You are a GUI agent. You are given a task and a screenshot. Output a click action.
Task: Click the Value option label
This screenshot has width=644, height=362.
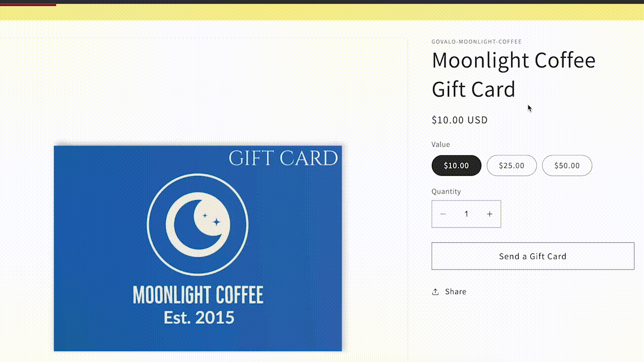[x=441, y=144]
